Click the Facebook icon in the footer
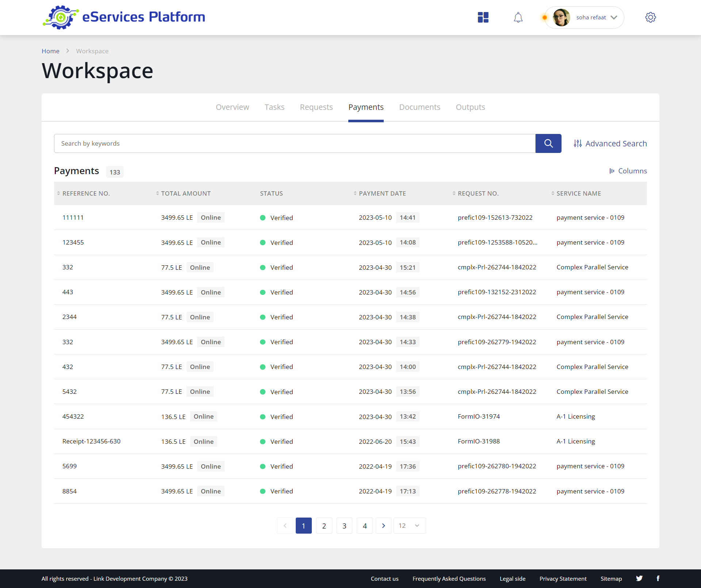 pyautogui.click(x=658, y=578)
